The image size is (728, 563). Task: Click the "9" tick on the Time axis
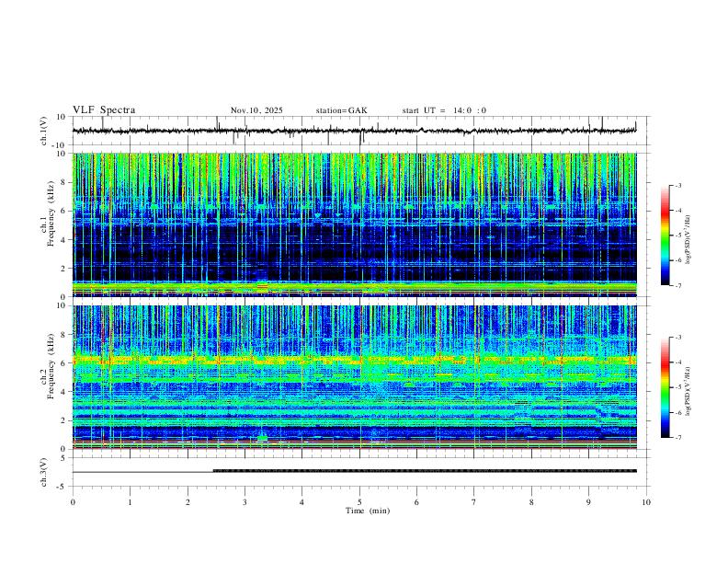click(x=588, y=502)
